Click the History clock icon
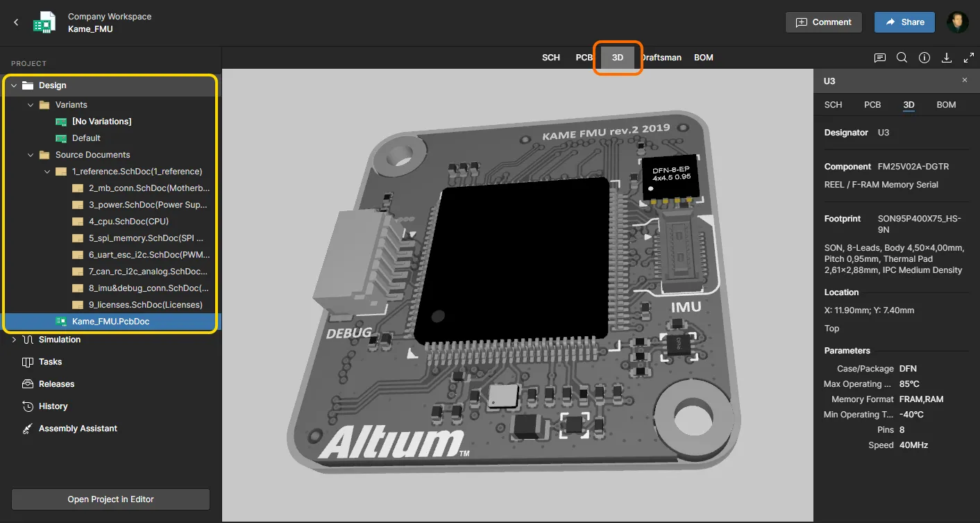The height and width of the screenshot is (523, 980). coord(28,406)
